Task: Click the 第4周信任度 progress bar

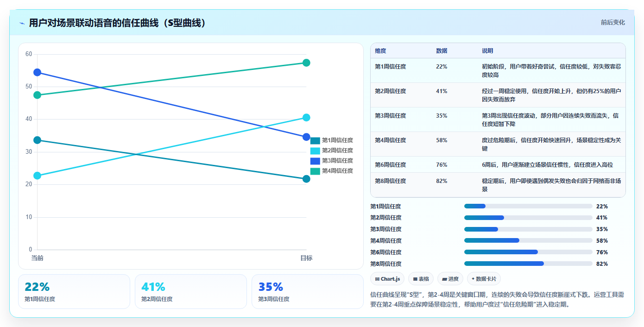Action: point(528,240)
